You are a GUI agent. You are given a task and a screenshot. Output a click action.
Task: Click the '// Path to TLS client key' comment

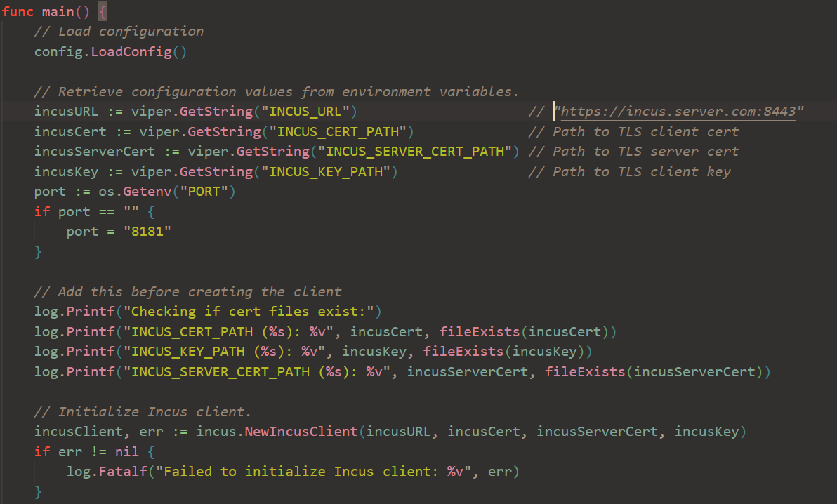(629, 172)
